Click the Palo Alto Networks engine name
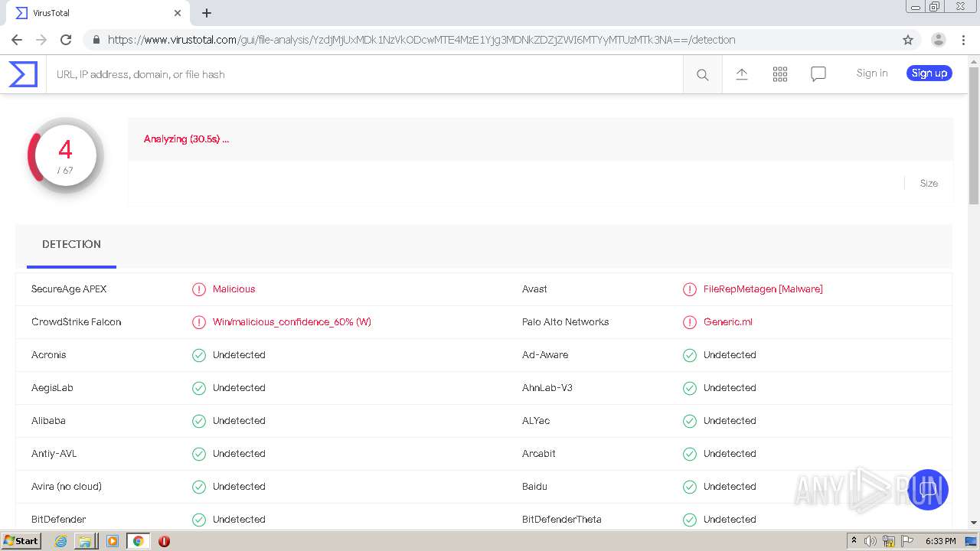980x551 pixels. [566, 322]
